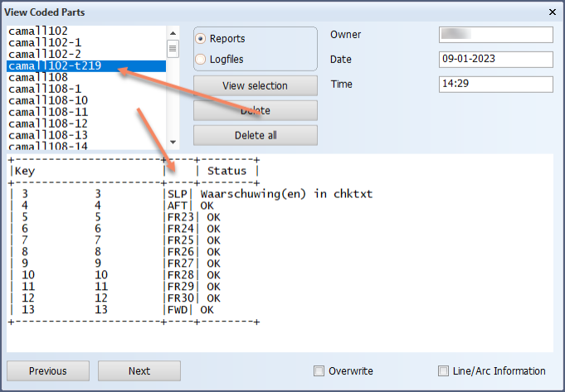Go to Previous report
Image resolution: width=565 pixels, height=392 pixels.
(47, 371)
